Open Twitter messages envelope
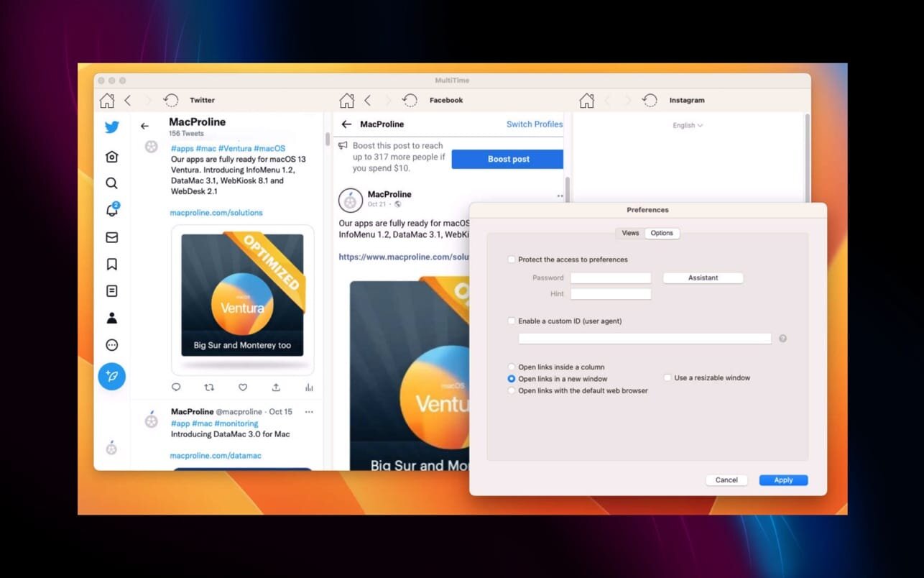This screenshot has height=578, width=924. click(x=112, y=237)
